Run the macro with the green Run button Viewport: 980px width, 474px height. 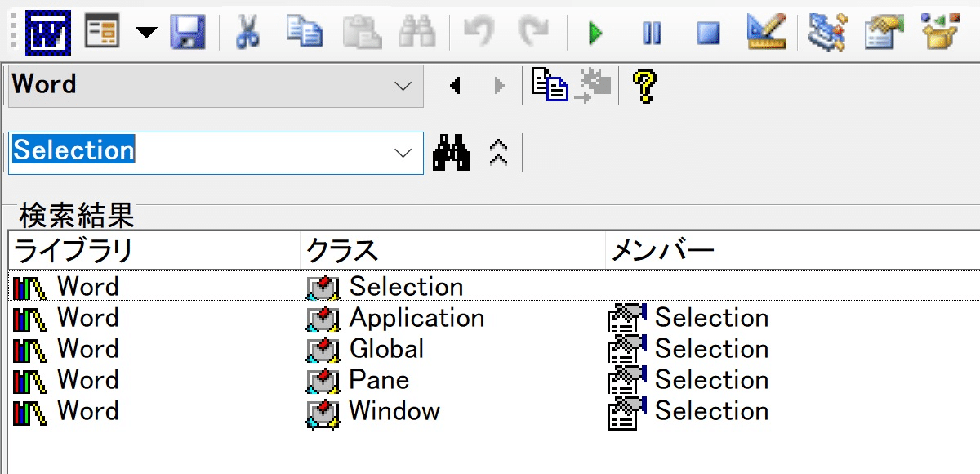(594, 34)
